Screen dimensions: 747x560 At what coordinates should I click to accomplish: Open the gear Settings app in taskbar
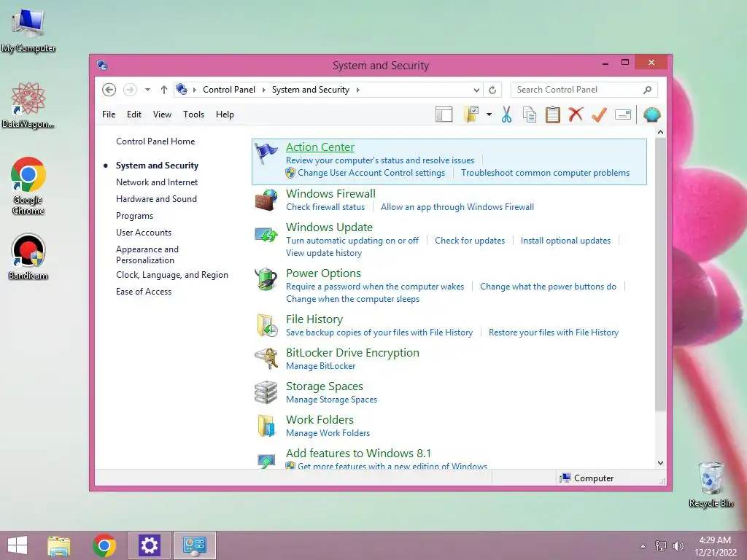coord(149,545)
